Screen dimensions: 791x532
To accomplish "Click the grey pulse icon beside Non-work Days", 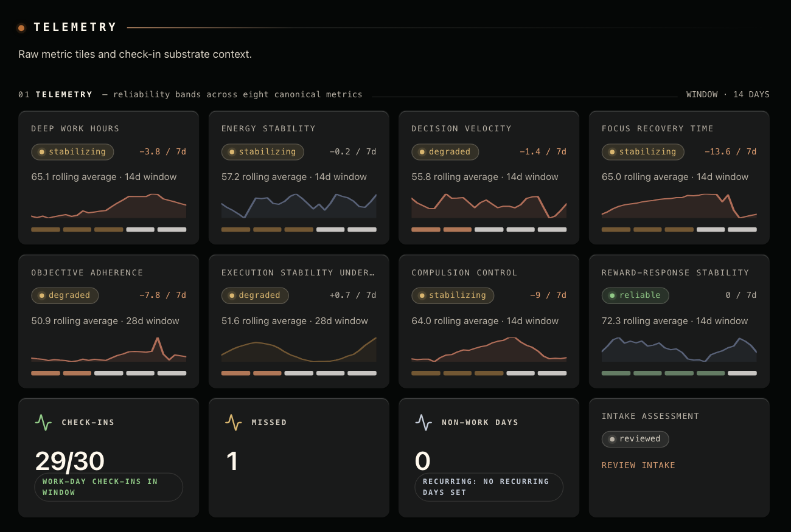I will (x=423, y=422).
